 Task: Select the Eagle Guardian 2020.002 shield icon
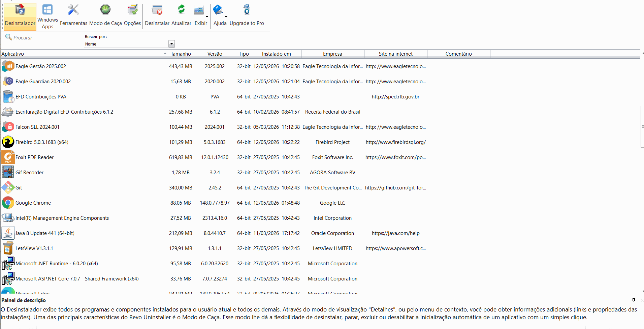tap(8, 82)
